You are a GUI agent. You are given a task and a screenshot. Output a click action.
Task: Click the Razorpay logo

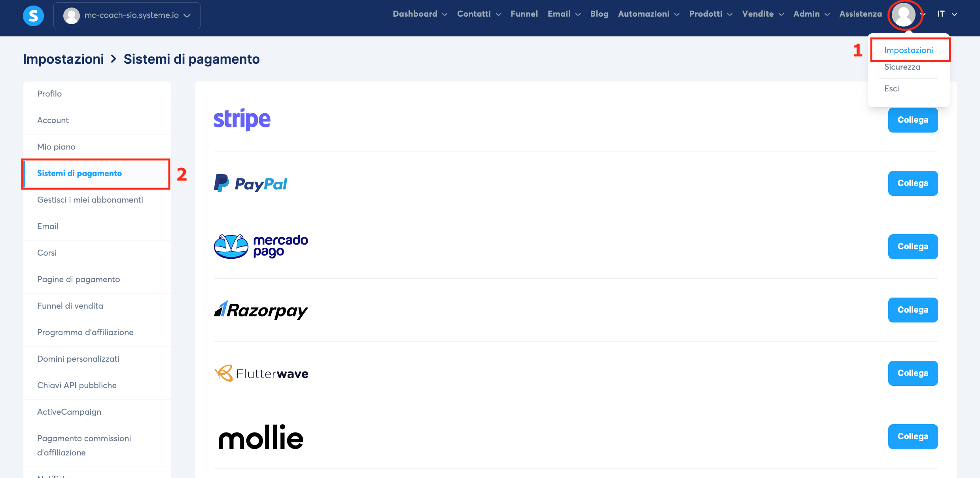click(261, 310)
